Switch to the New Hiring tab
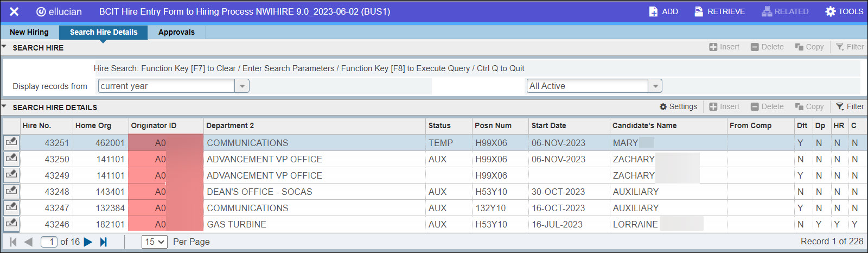Screen dimensions: 868x253 click(29, 32)
